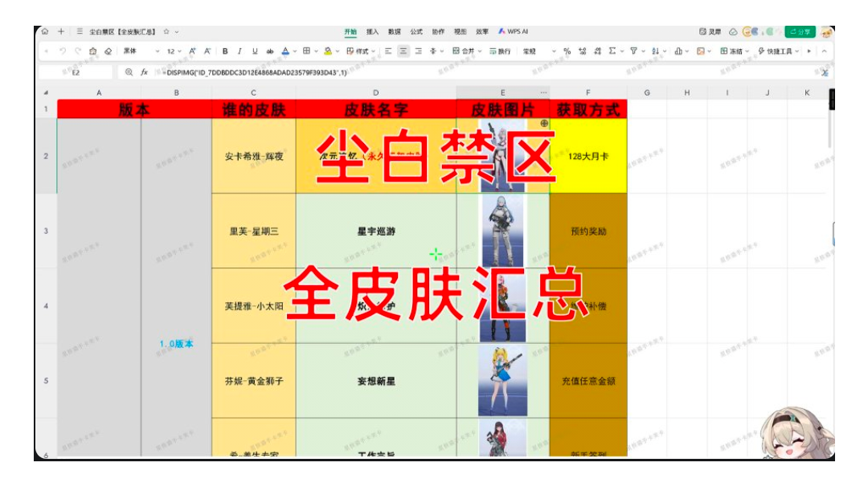Toggle bold formatting in the toolbar
This screenshot has width=868, height=487.
(x=225, y=51)
